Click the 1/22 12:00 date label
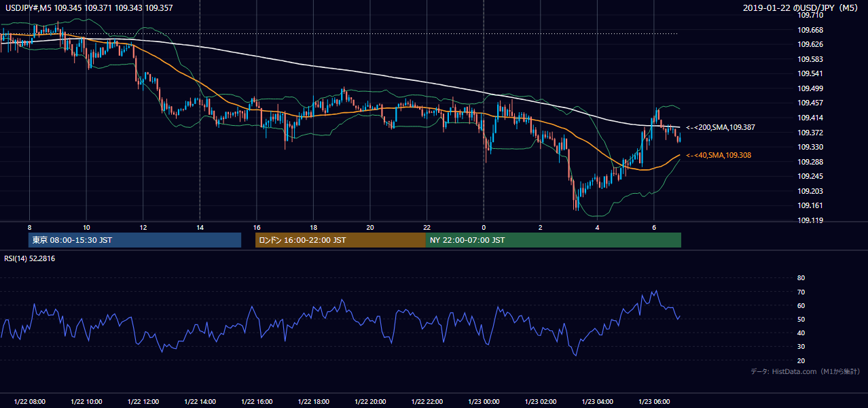 (x=143, y=401)
